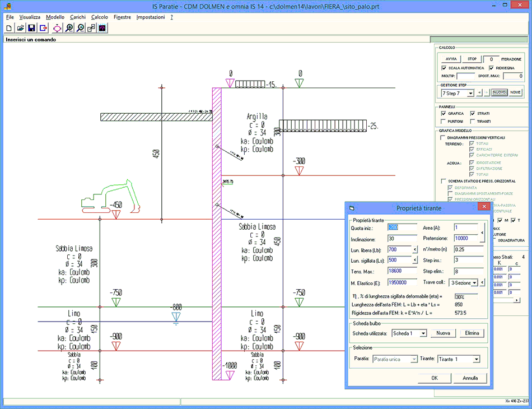This screenshot has width=532, height=409.
Task: Click the Exit toolbar icon with red arrow
Action: pos(43,28)
